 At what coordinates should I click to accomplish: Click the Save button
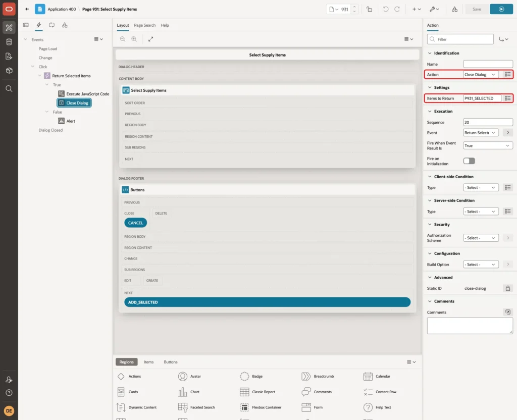point(477,9)
